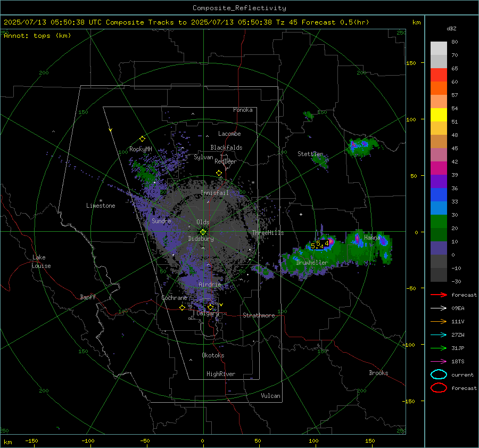Click the Okotoks city label
The image size is (479, 448).
click(213, 355)
